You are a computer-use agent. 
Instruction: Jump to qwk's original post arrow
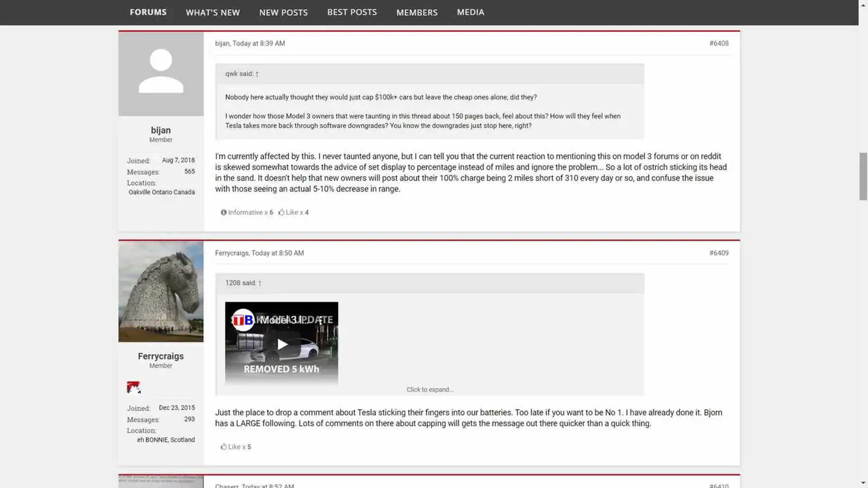[x=257, y=74]
